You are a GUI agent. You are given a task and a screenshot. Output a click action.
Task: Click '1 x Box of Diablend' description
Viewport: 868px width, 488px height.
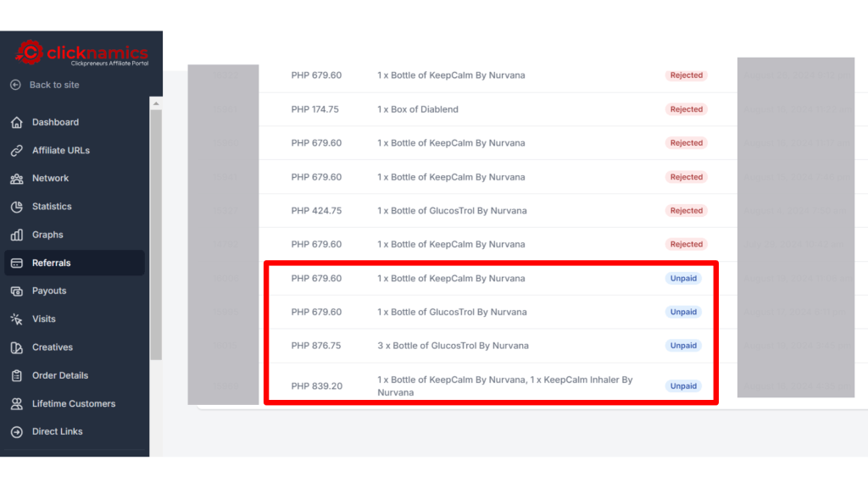click(x=418, y=109)
